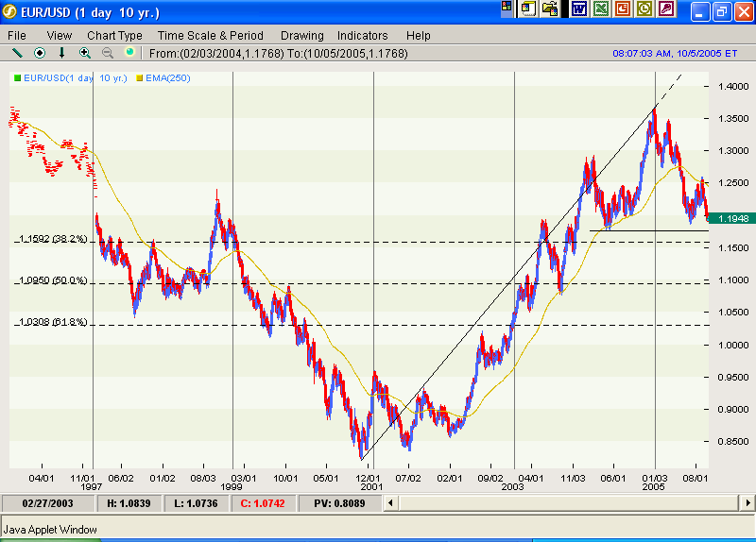Viewport: 756px width, 542px height.
Task: Expand the Indicators menu
Action: [x=362, y=35]
